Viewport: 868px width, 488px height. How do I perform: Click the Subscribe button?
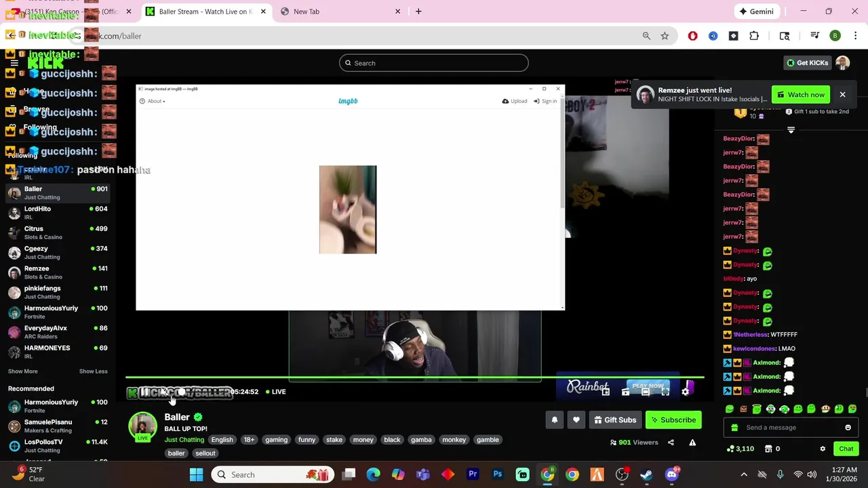coord(673,420)
